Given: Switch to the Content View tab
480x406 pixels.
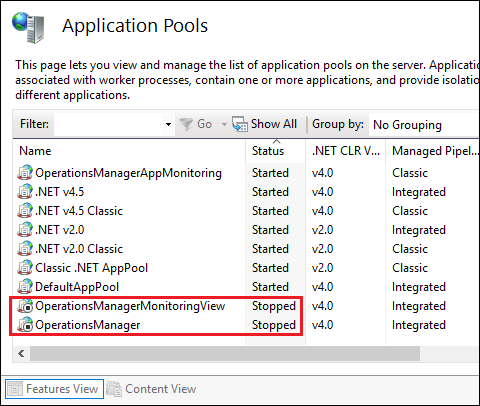Looking at the screenshot, I should pos(152,389).
